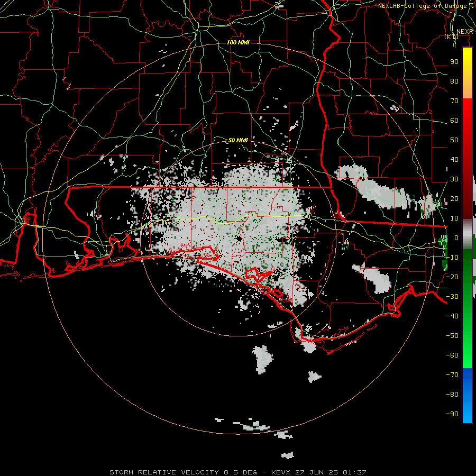
Task: Click the 50 NMI range ring label
Action: coord(238,140)
